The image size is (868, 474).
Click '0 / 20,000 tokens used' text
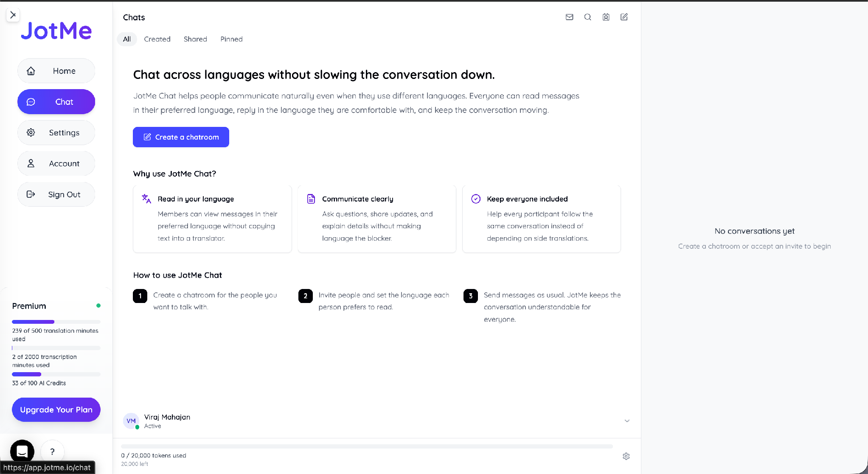154,455
